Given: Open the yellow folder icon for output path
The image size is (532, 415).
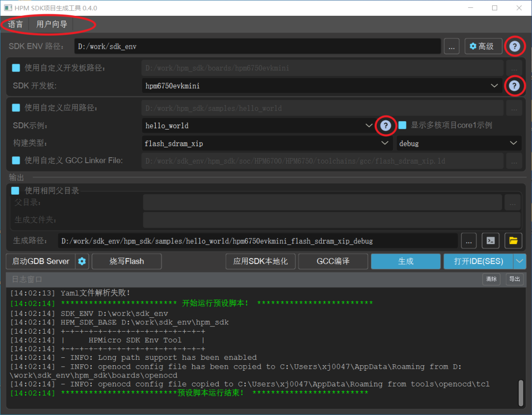Looking at the screenshot, I should click(513, 241).
